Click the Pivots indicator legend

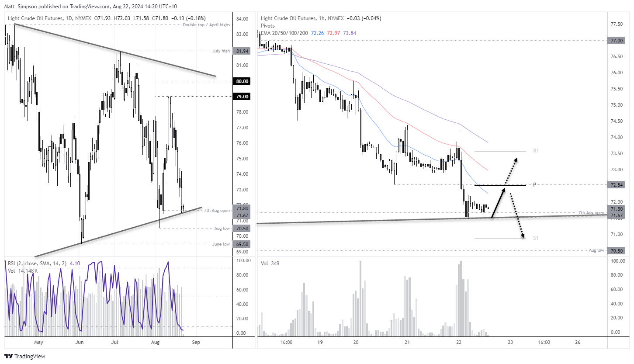(x=268, y=26)
